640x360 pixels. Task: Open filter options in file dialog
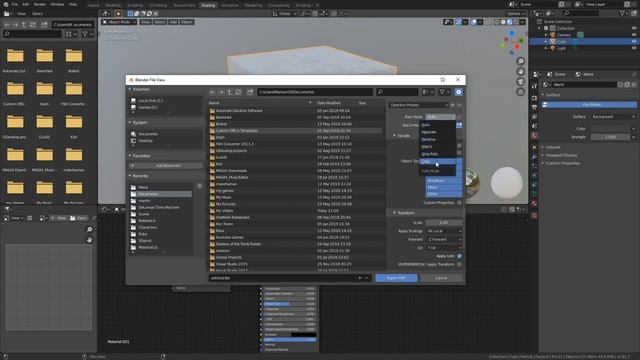coord(444,92)
